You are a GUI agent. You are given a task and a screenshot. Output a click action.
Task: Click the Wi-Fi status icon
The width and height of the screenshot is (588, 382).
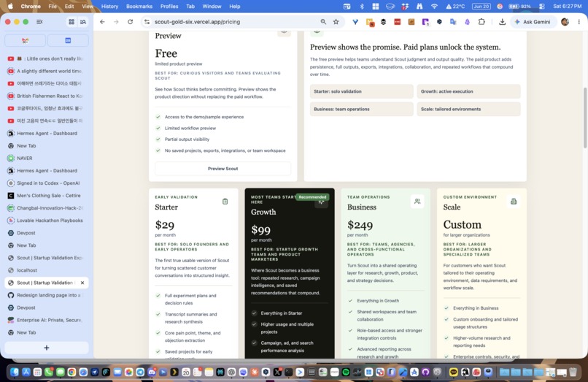(x=434, y=7)
